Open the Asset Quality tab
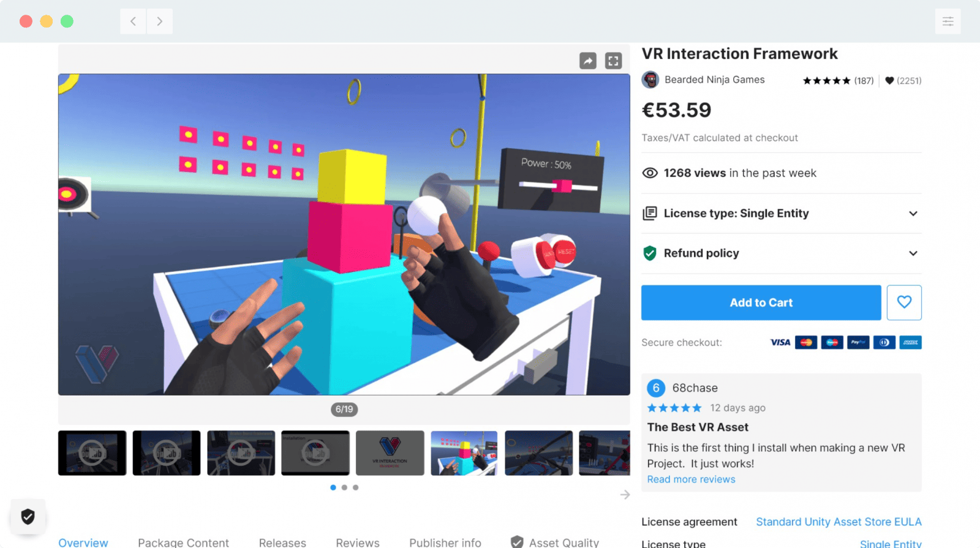Viewport: 980px width, 548px height. click(x=555, y=542)
